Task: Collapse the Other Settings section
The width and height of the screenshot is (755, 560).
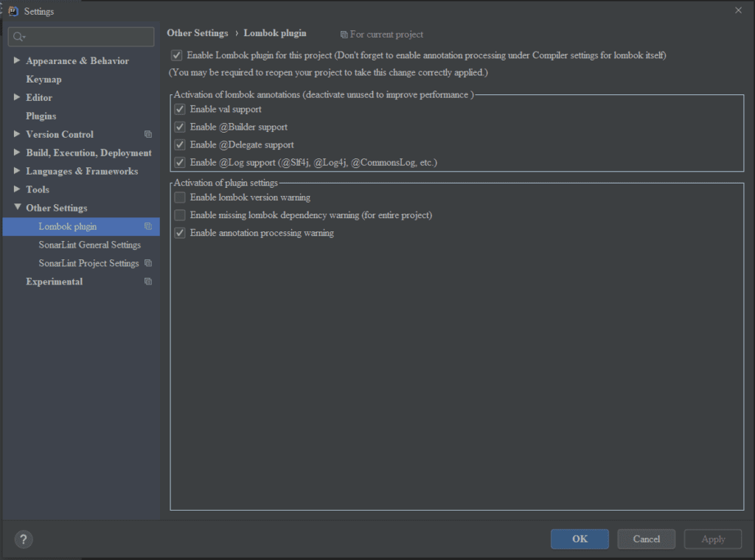Action: click(x=16, y=208)
